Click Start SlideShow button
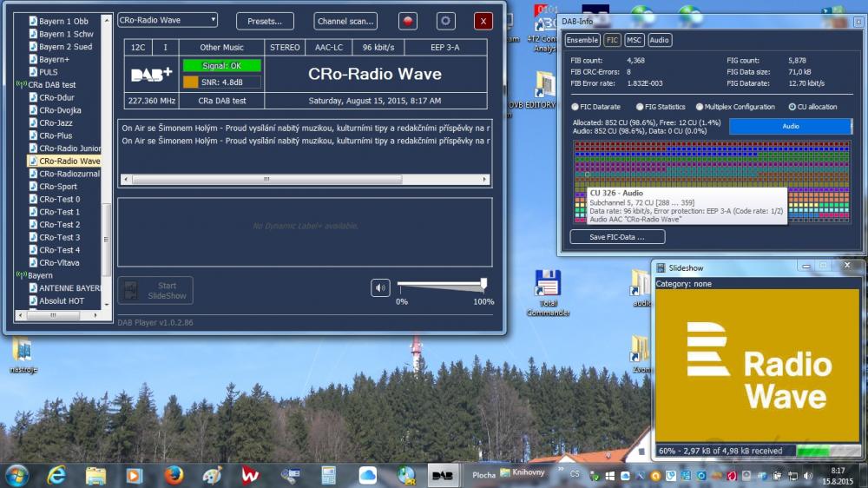 [x=155, y=291]
